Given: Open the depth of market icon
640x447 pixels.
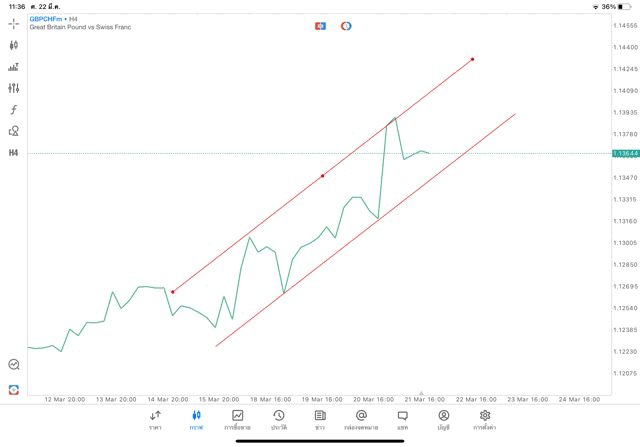Looking at the screenshot, I should [14, 67].
